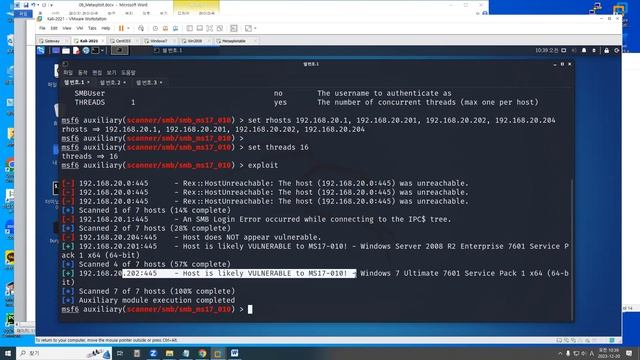Screen dimensions: 640x360
Task: Open Zoom from the Windows taskbar
Action: (153, 353)
